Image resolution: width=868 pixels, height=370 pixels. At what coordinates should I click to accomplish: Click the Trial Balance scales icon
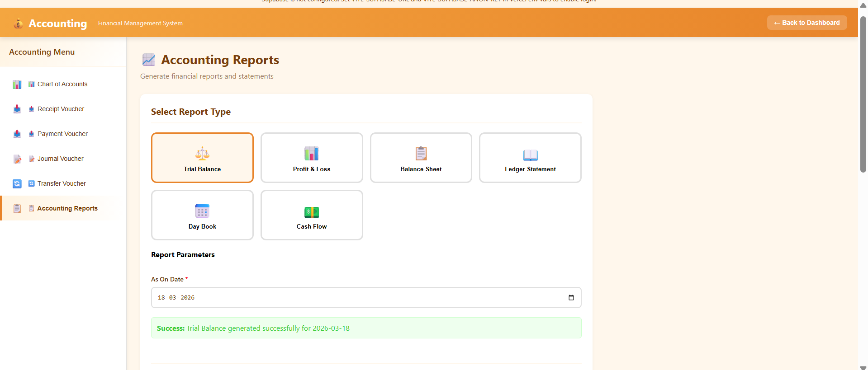(x=202, y=154)
